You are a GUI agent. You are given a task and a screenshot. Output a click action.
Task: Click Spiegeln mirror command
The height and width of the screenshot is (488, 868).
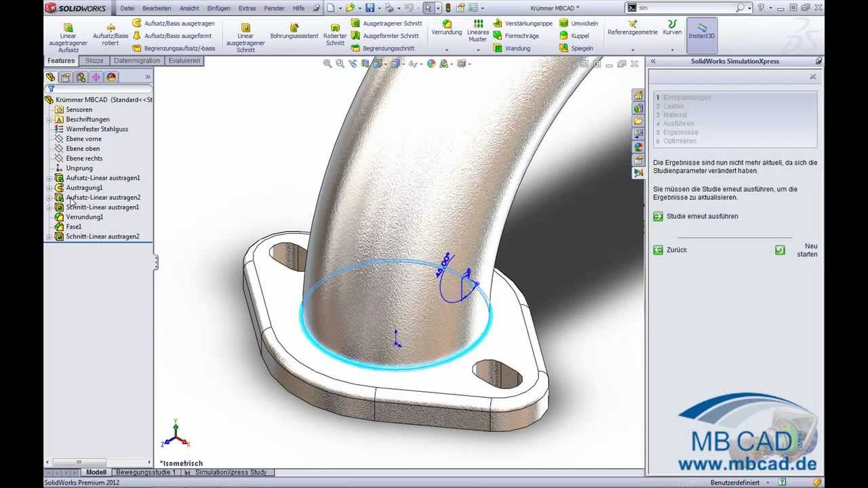point(576,49)
